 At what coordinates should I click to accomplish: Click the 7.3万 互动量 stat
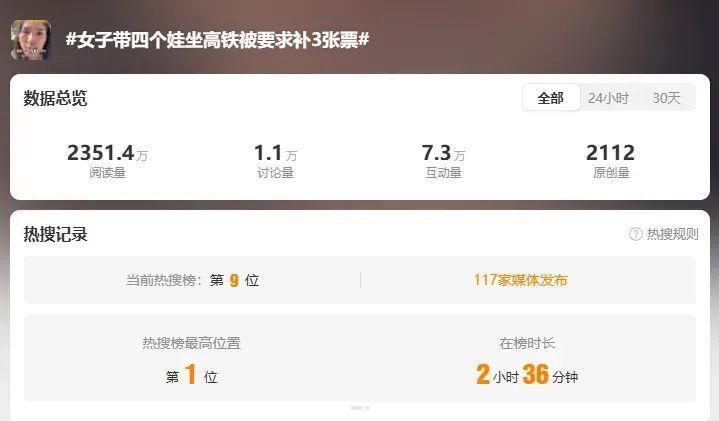tap(443, 161)
